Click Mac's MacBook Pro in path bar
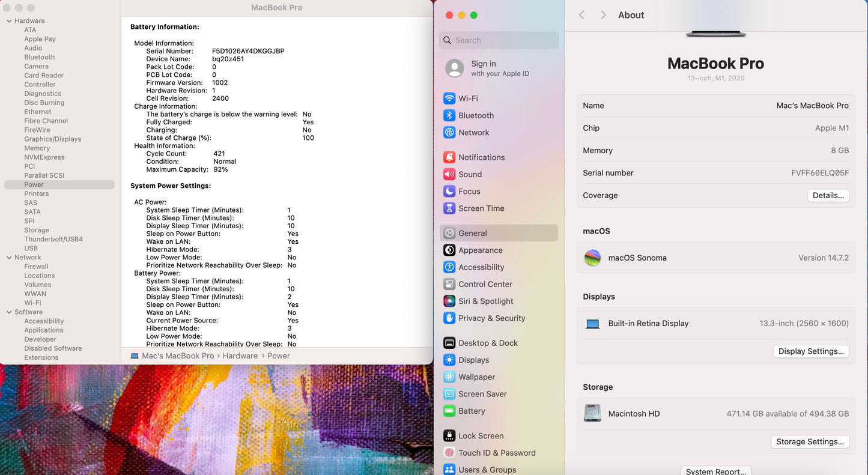 point(178,356)
